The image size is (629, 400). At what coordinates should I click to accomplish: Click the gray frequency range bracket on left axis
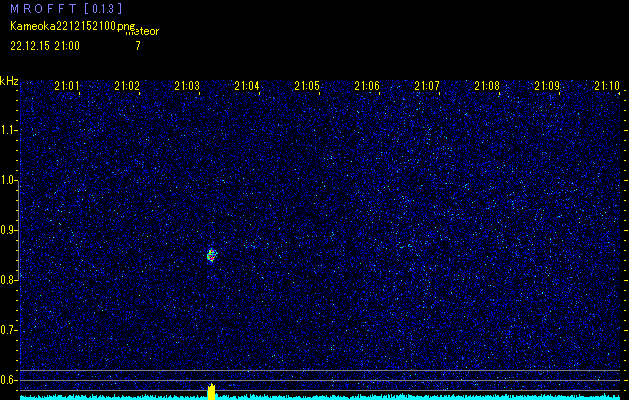pos(18,230)
